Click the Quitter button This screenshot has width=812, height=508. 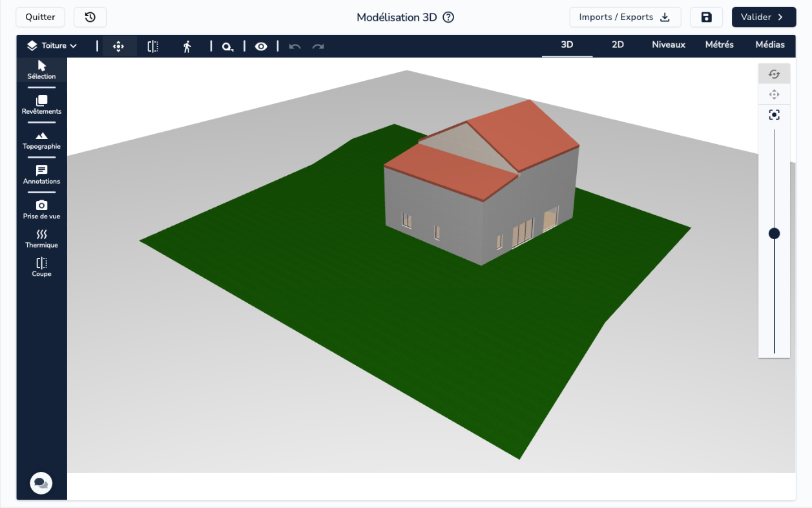[x=40, y=17]
